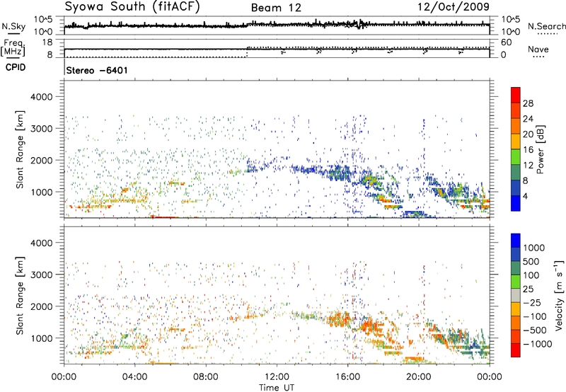
Task: Click the 'Stereo -6401' CPID text
Action: pyautogui.click(x=97, y=70)
